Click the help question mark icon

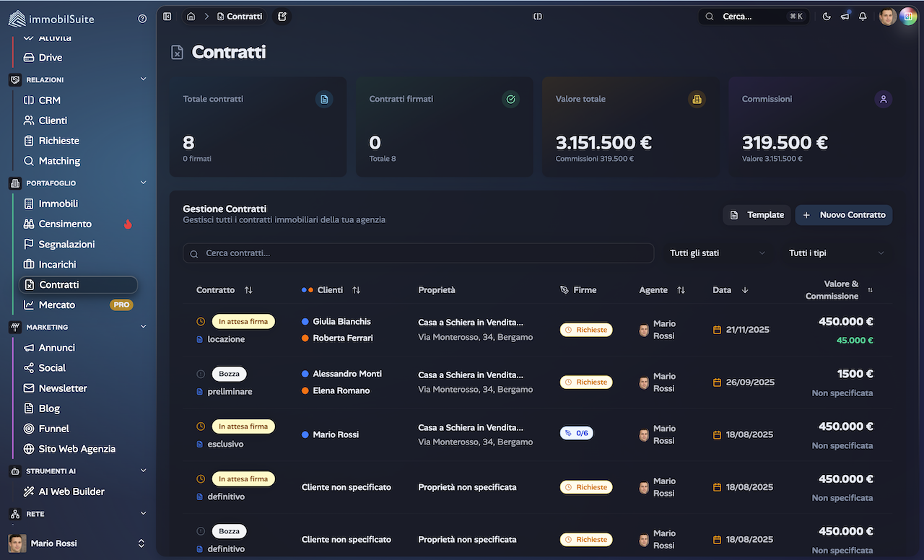click(x=142, y=19)
